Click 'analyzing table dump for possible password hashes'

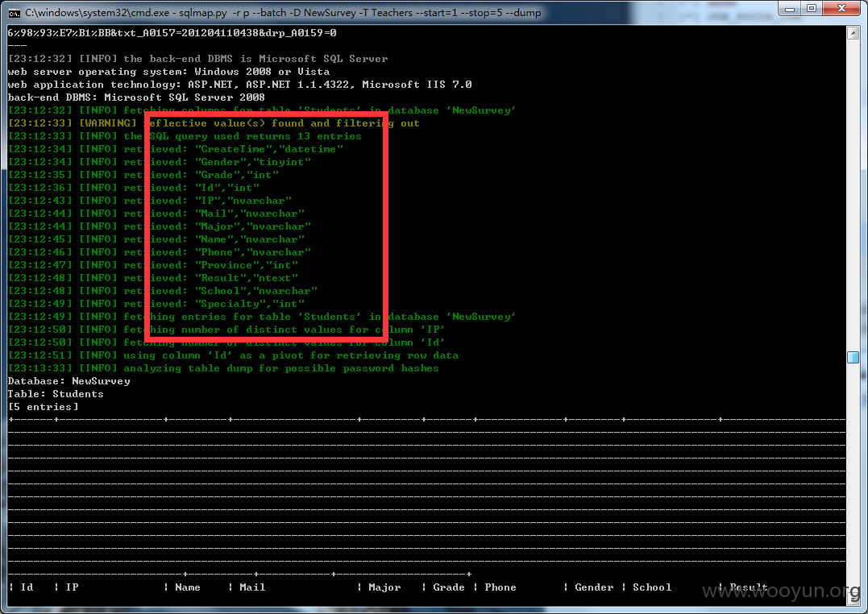click(280, 368)
